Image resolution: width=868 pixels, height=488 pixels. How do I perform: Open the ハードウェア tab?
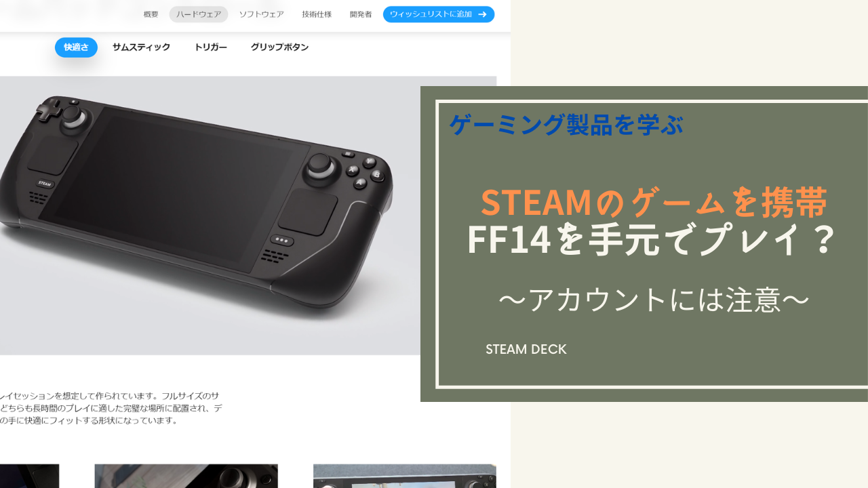pos(199,14)
